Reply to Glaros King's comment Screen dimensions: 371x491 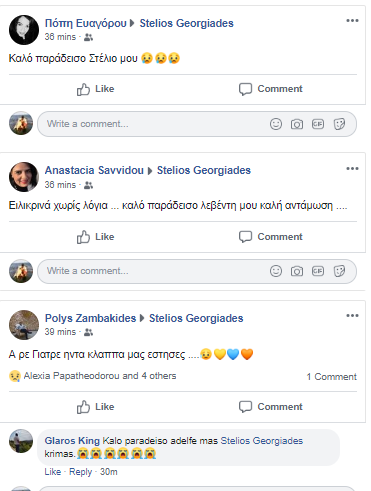pos(80,472)
